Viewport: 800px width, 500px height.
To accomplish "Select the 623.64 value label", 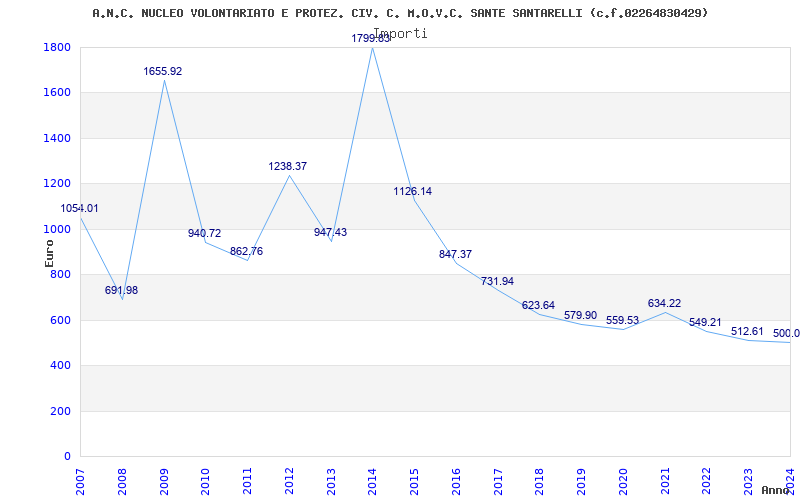I will point(538,306).
